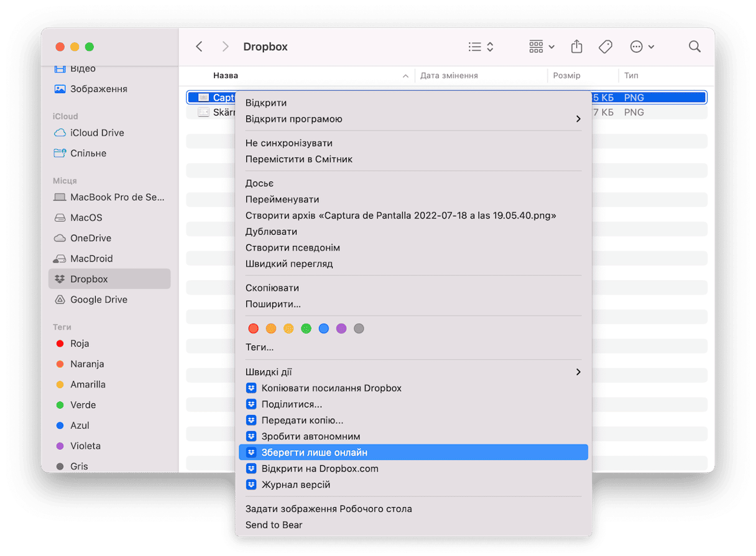756x556 pixels.
Task: Select Перемістити в Смітник from context menu
Action: tap(298, 159)
